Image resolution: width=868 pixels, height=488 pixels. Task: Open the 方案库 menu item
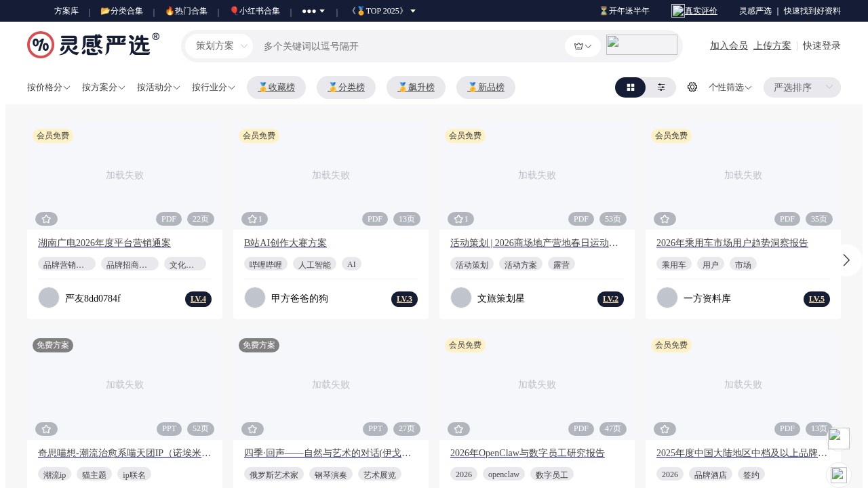pyautogui.click(x=64, y=11)
